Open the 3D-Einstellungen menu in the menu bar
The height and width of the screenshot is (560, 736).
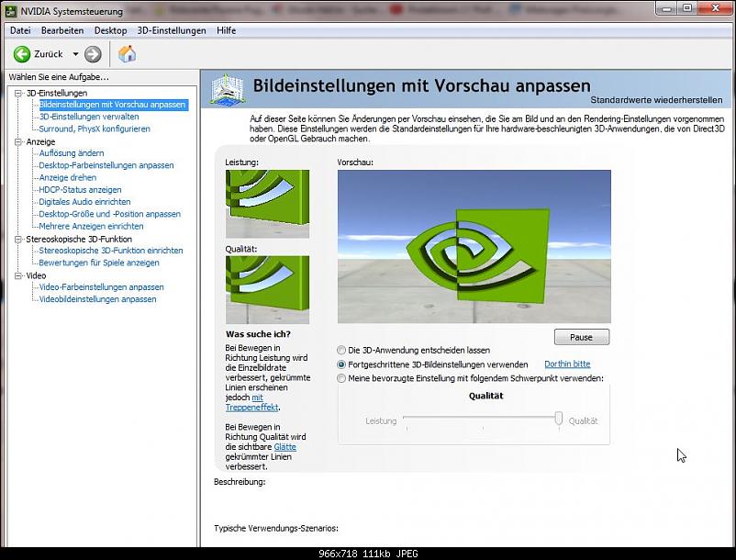pos(172,30)
